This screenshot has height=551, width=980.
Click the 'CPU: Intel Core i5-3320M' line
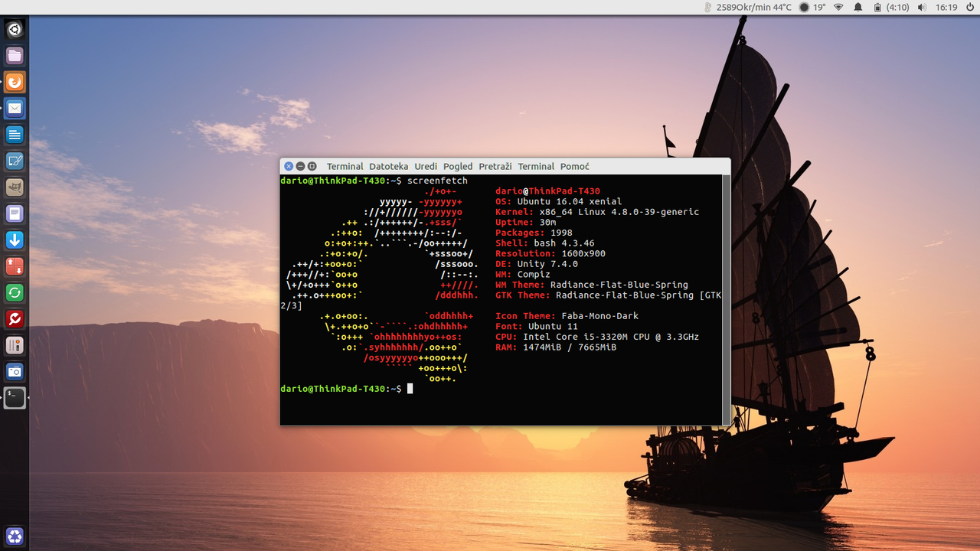[597, 337]
